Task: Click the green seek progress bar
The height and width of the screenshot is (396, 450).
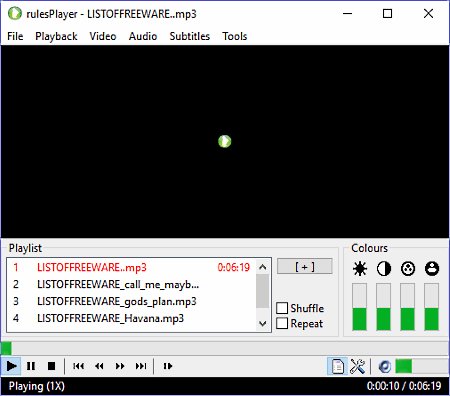Action: 225,349
